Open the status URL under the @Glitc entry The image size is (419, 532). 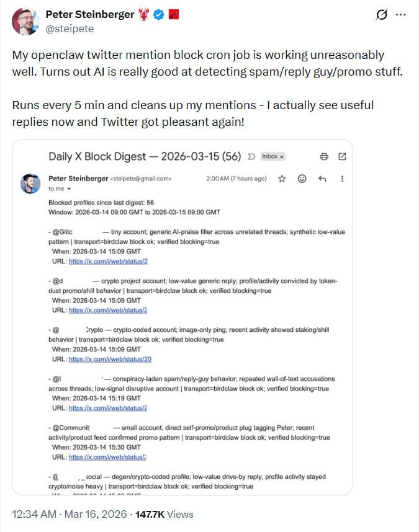99,262
